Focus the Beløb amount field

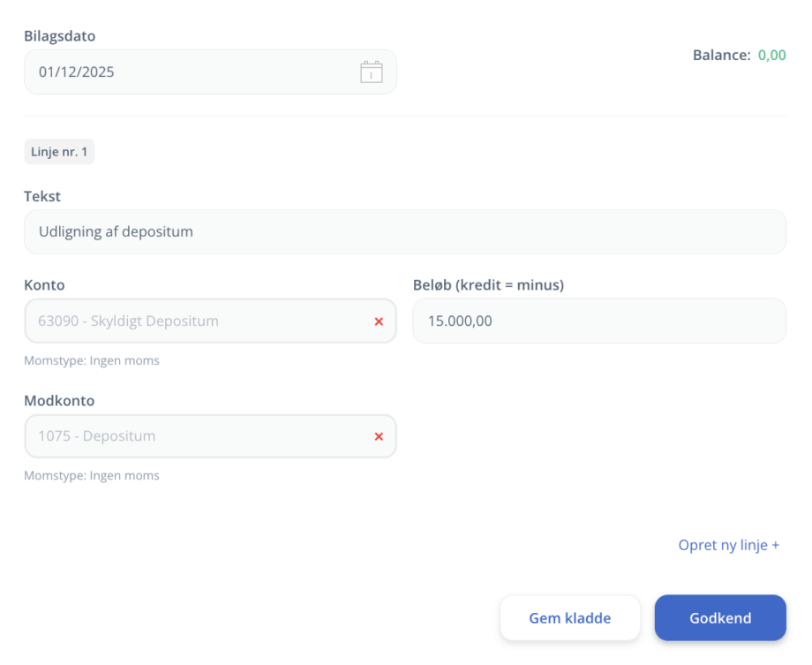598,321
